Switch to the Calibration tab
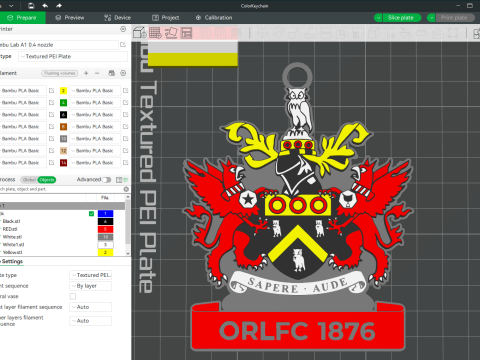This screenshot has width=480, height=360. pos(214,18)
